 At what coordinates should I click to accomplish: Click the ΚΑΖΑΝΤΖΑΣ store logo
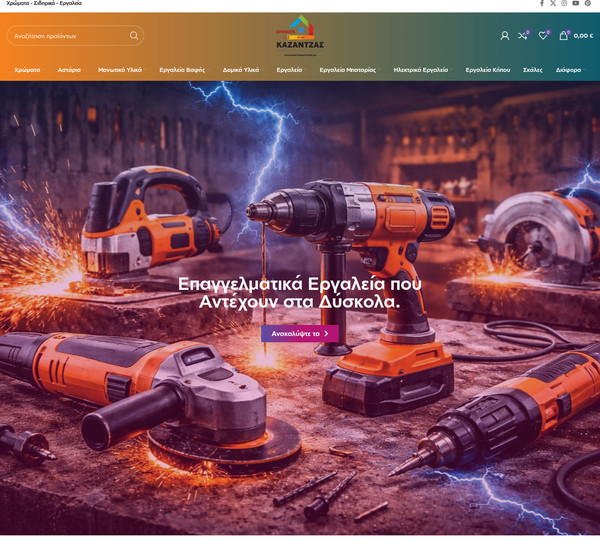300,36
